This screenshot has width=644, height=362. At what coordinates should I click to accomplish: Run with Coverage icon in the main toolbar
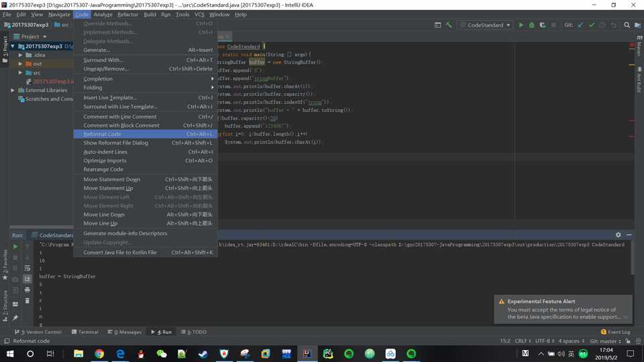coord(543,25)
